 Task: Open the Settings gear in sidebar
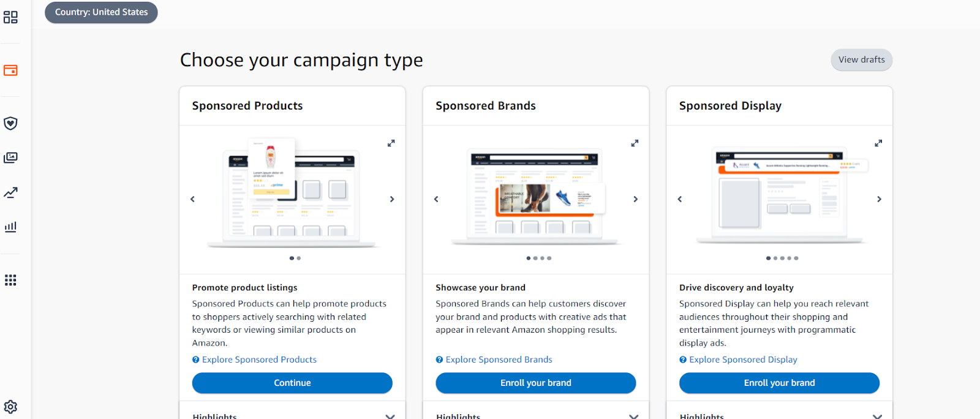coord(10,406)
